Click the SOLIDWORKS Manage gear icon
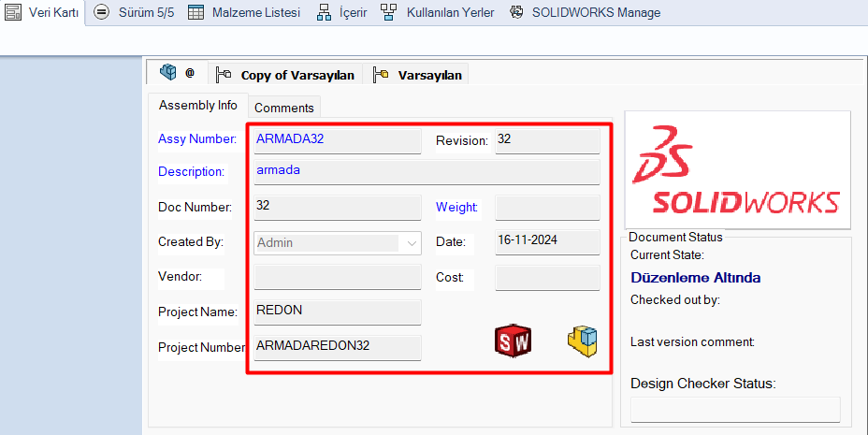Viewport: 868px width, 435px height. coord(516,12)
